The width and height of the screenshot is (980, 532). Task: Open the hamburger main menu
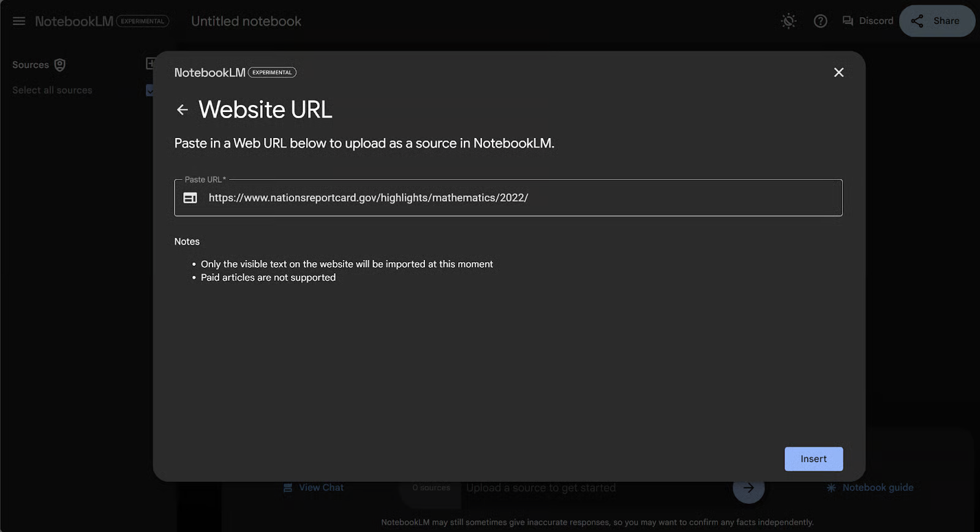[19, 21]
